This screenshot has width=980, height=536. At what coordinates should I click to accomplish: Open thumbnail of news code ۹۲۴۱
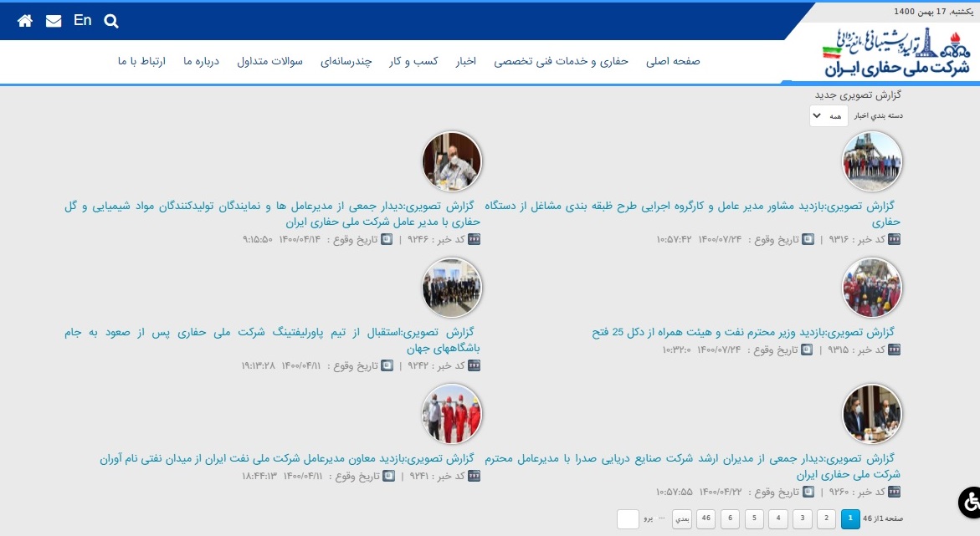(452, 414)
